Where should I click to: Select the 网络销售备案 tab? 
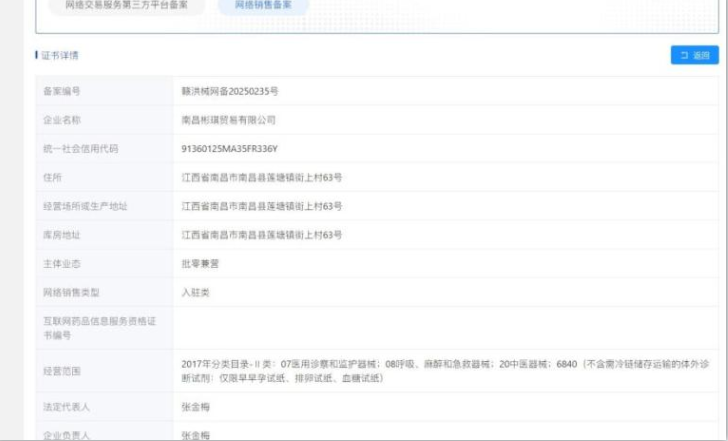pyautogui.click(x=263, y=6)
